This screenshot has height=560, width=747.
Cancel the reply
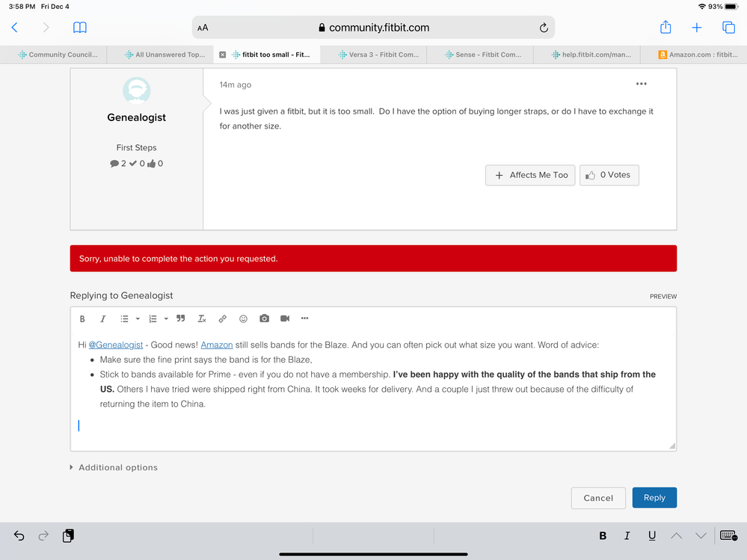click(x=598, y=498)
